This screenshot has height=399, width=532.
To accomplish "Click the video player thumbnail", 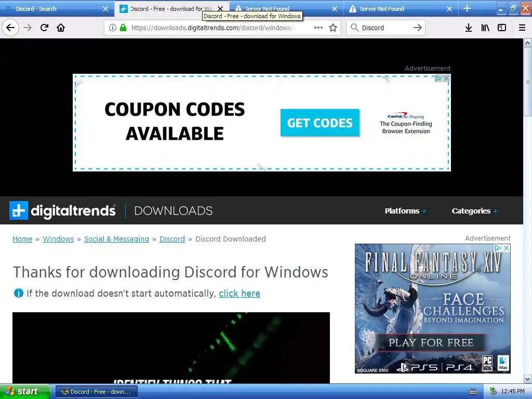I will pos(171,348).
